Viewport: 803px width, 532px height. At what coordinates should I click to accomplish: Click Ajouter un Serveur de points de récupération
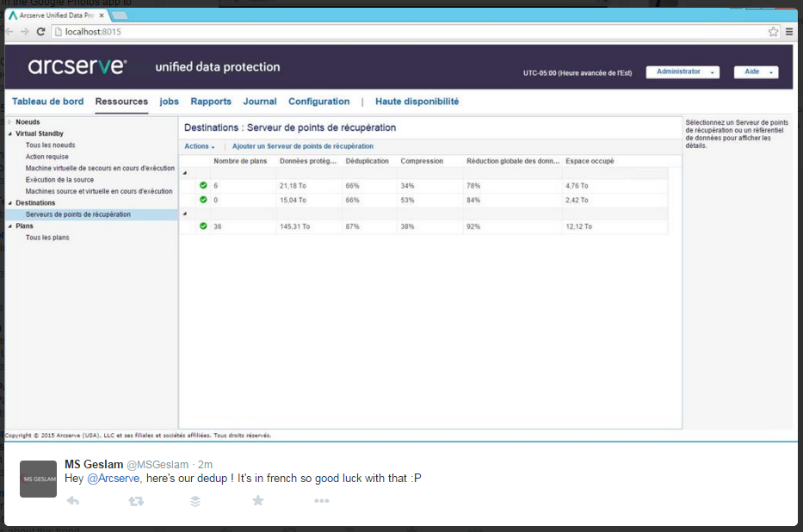(303, 146)
